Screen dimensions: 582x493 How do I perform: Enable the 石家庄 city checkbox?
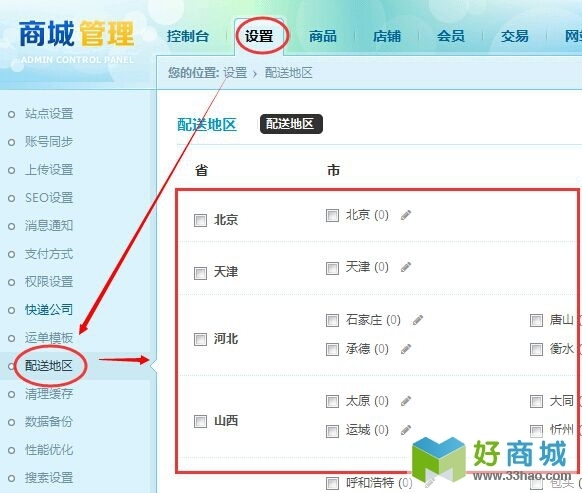(x=332, y=320)
